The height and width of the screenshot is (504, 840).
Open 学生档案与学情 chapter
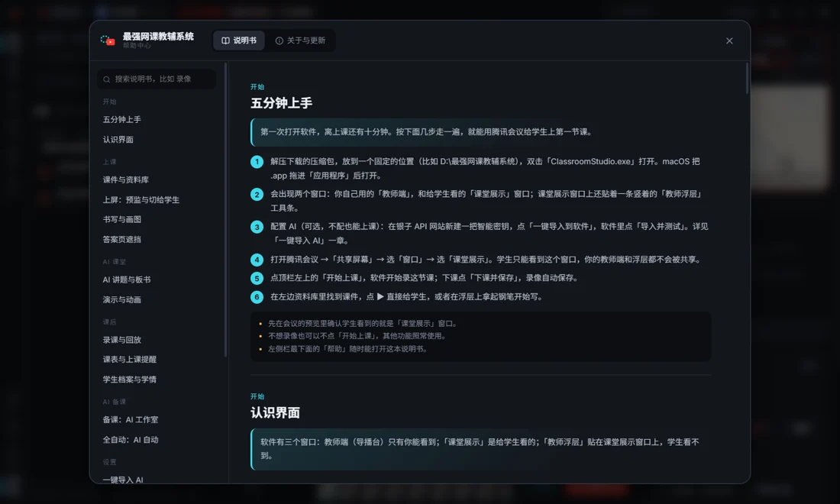click(x=130, y=380)
